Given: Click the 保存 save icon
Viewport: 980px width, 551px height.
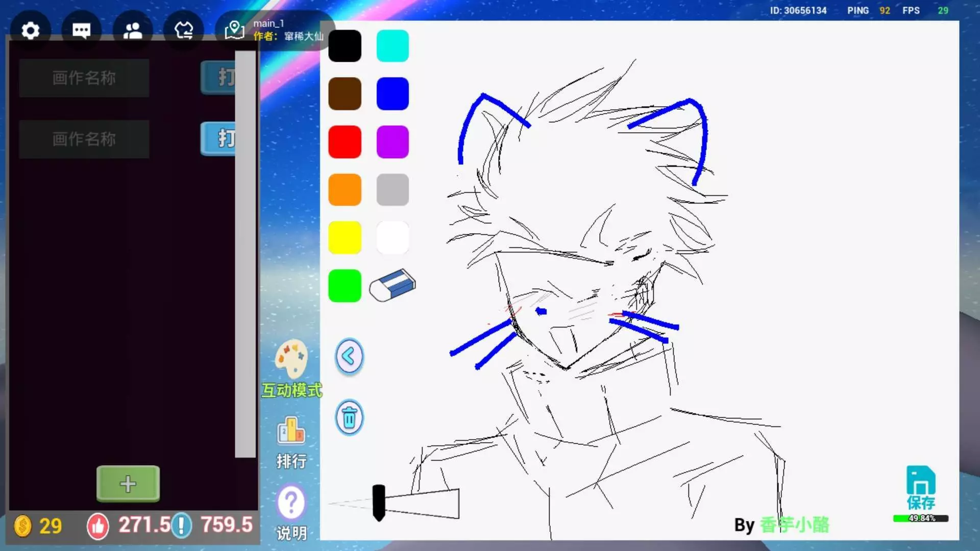Looking at the screenshot, I should coord(921,482).
